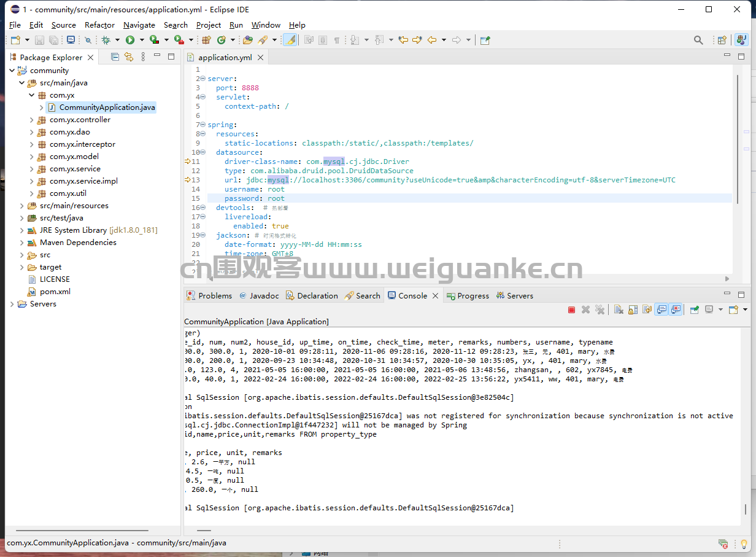Viewport: 756px width, 557px height.
Task: Click the Package Explorer view menu dots
Action: pyautogui.click(x=144, y=56)
